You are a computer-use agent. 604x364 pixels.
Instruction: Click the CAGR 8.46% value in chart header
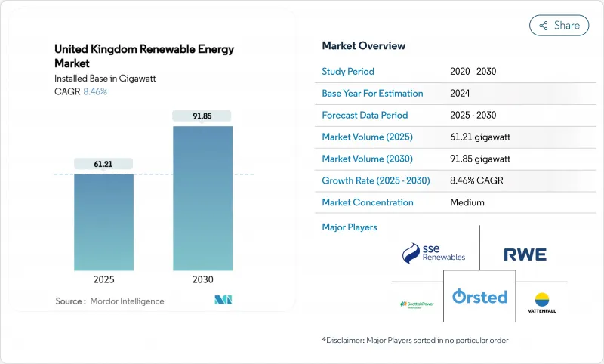tap(94, 91)
